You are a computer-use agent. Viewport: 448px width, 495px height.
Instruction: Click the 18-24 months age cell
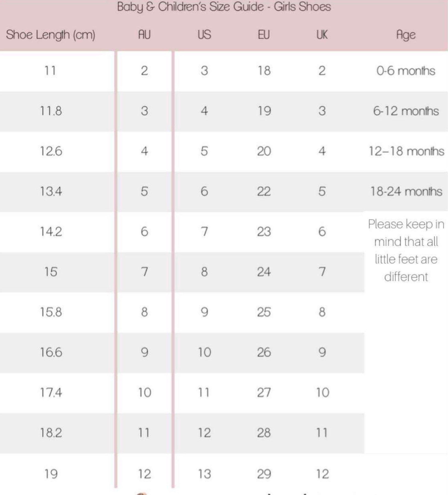[x=406, y=191]
